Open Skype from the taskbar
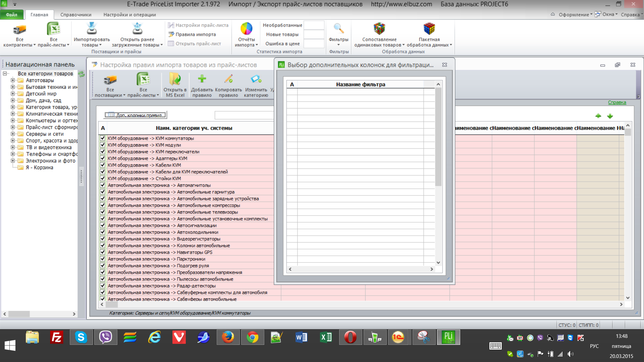Image resolution: width=644 pixels, height=362 pixels. click(81, 337)
